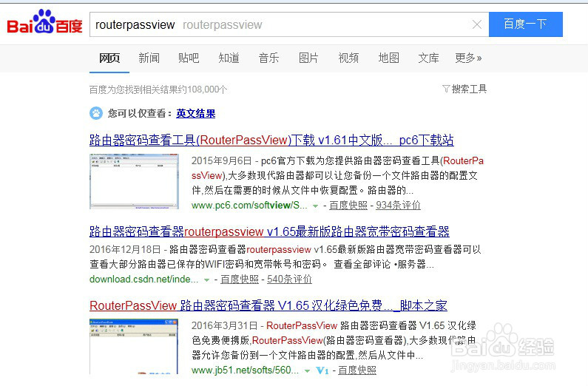
Task: Switch to the 地图 tab
Action: pyautogui.click(x=388, y=58)
